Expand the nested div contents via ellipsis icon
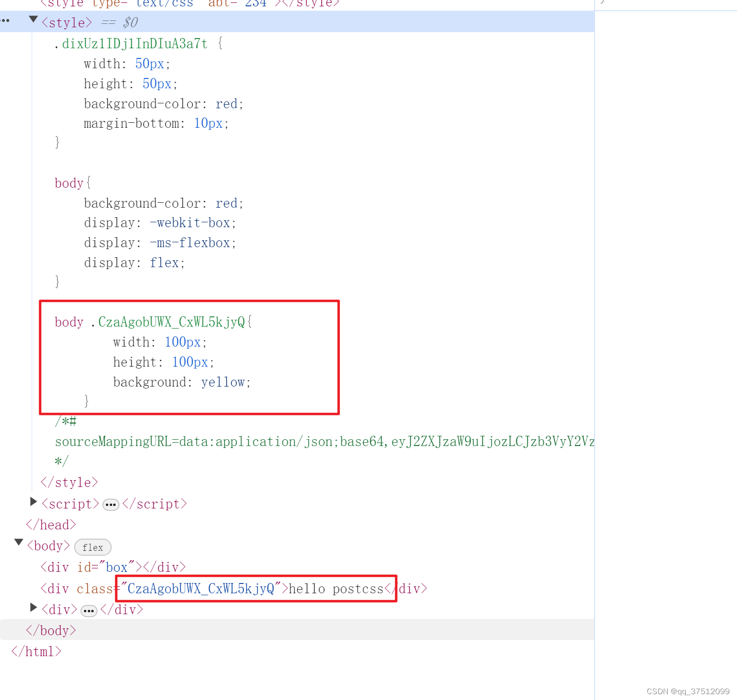Viewport: 737px width, 700px height. click(x=88, y=610)
